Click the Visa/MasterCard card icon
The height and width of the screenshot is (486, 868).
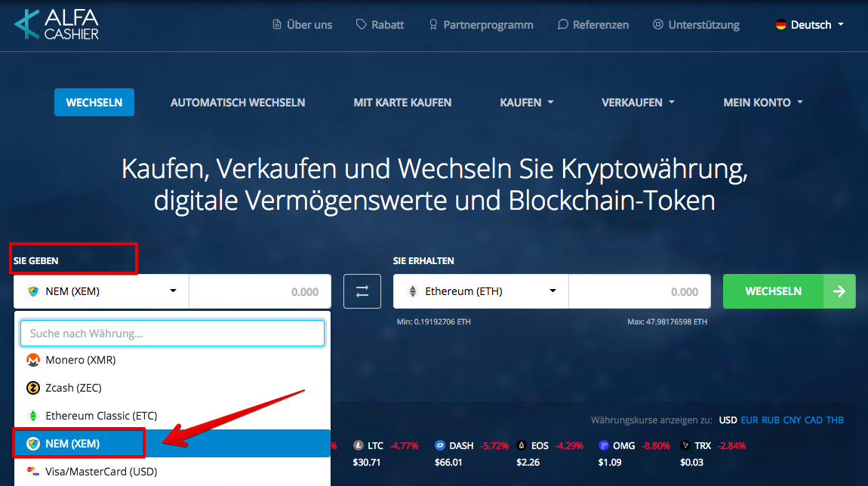(x=33, y=472)
